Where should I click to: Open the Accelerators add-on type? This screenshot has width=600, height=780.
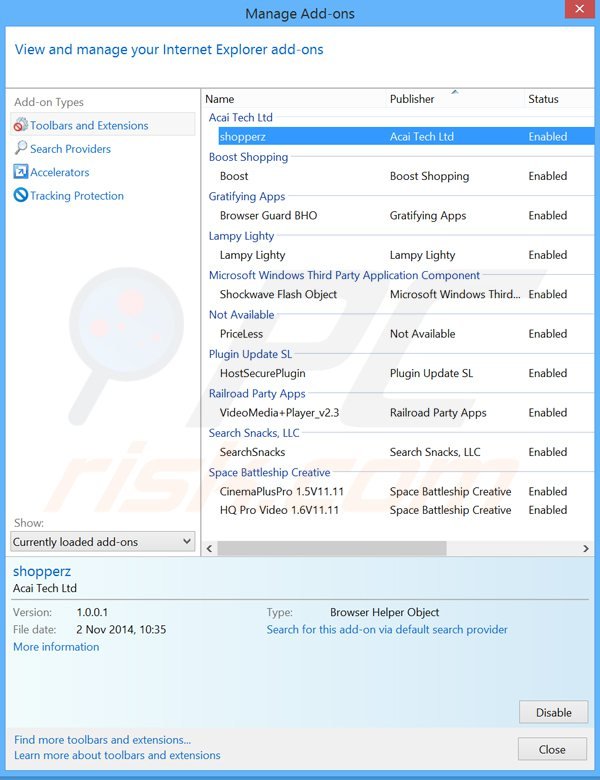[x=60, y=172]
